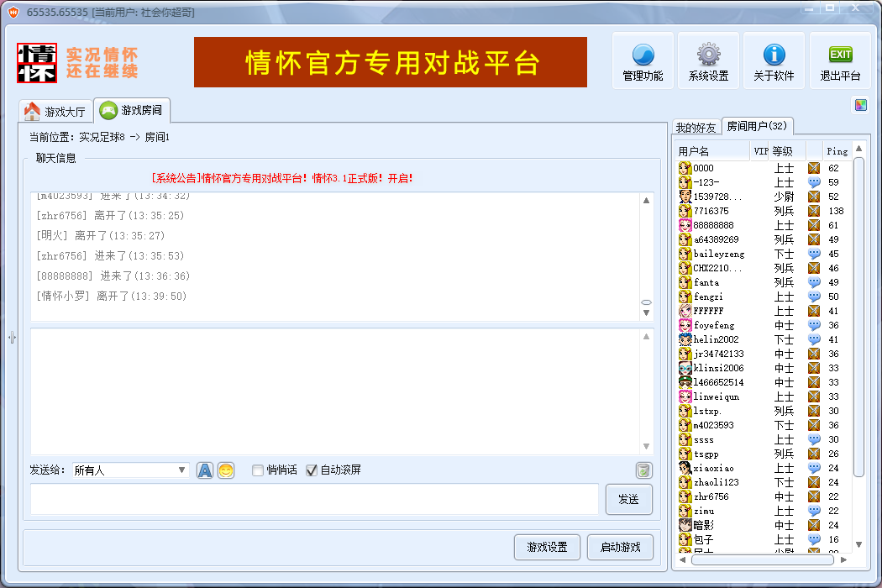882x588 pixels.
Task: Open 系统设置 system settings gear
Action: point(708,61)
